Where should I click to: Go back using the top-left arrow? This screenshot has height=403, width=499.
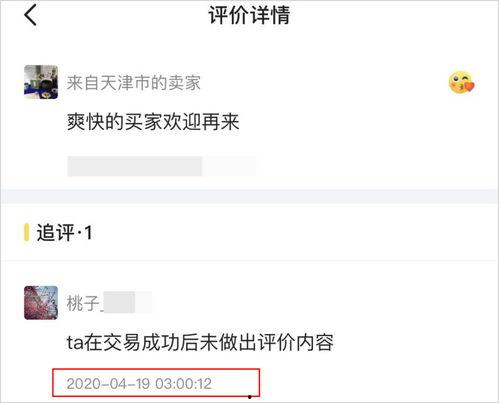30,15
